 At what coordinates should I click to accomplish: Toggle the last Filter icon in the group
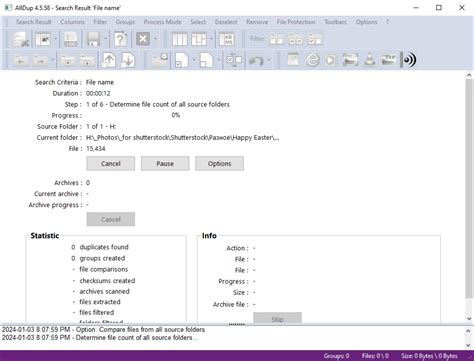point(315,39)
